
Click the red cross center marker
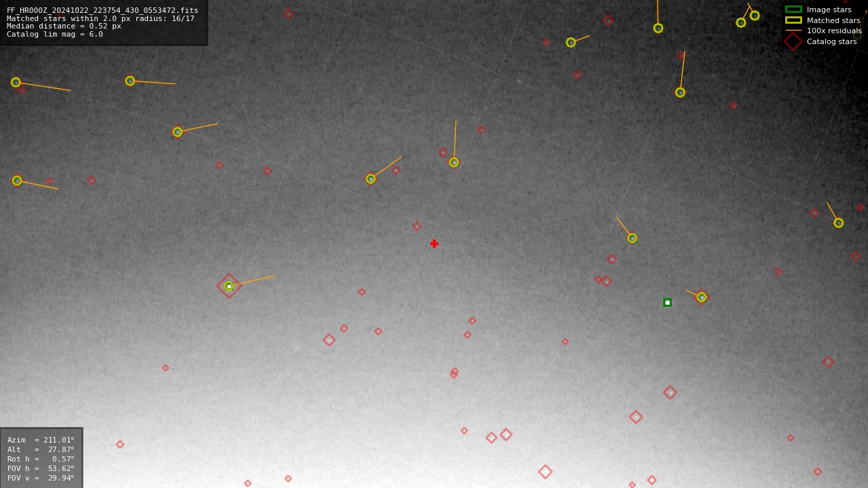click(x=434, y=244)
